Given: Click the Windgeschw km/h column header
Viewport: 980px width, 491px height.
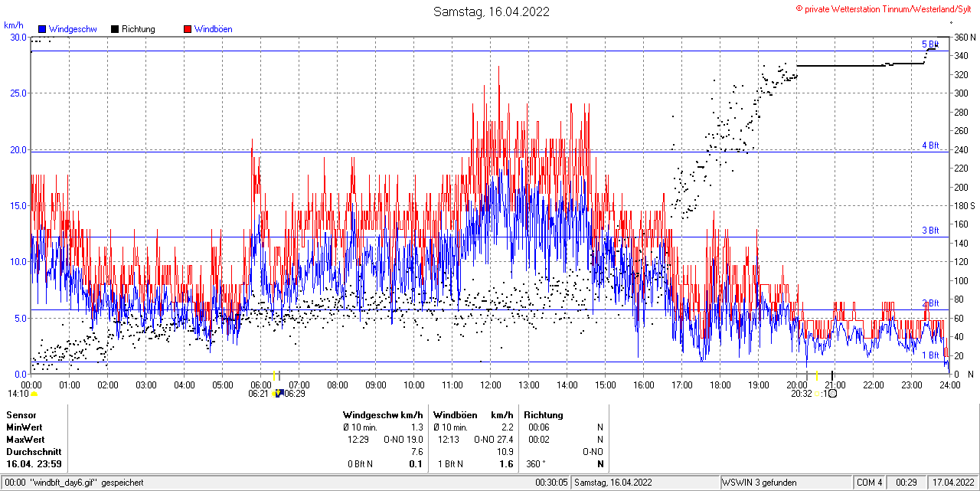Looking at the screenshot, I should 383,415.
